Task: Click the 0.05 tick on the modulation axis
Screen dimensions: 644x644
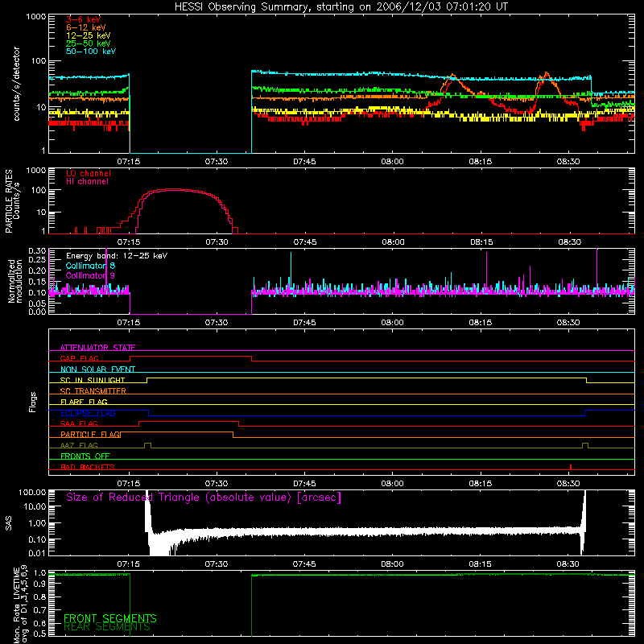Action: tap(37, 303)
